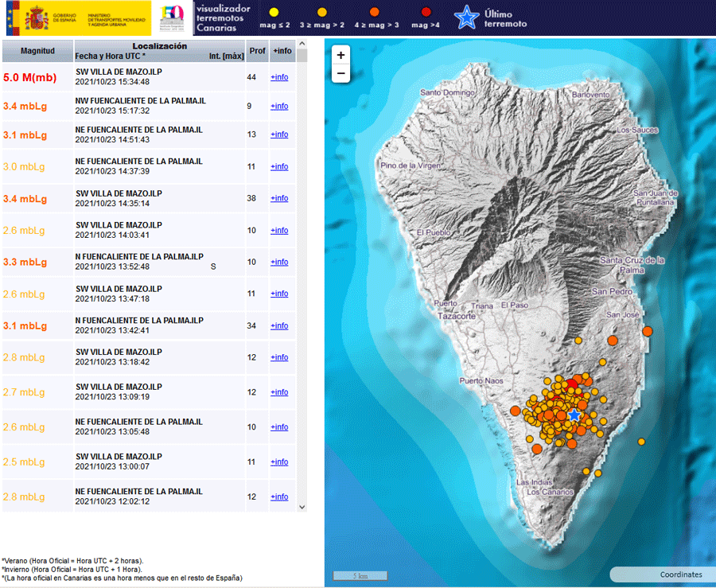Click the visualizador terremotos Canarias title
Screen dimensions: 716x588
pyautogui.click(x=224, y=18)
